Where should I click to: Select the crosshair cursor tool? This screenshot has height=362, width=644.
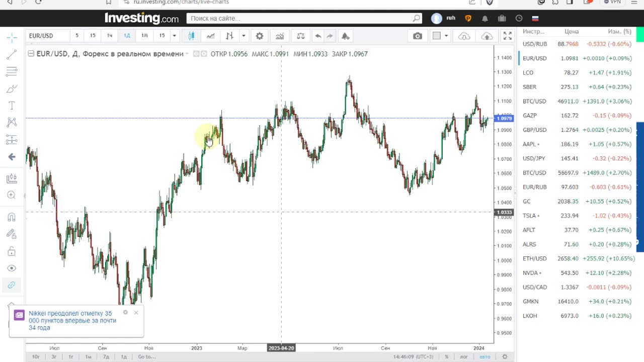point(12,38)
